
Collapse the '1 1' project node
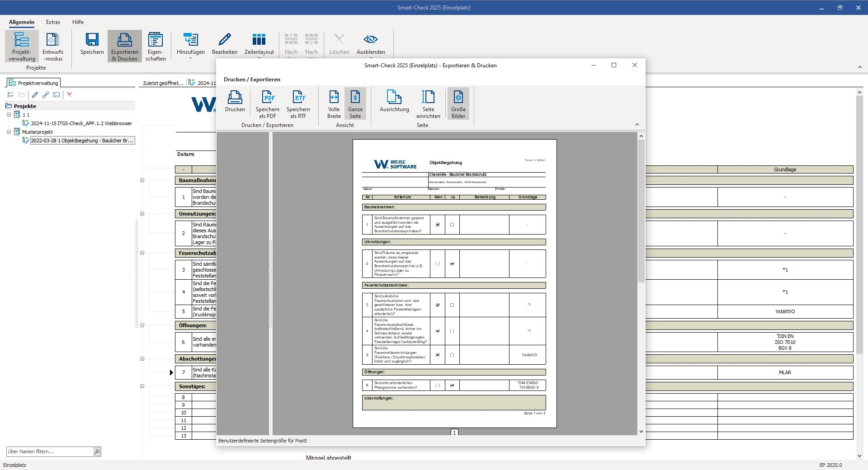point(9,115)
